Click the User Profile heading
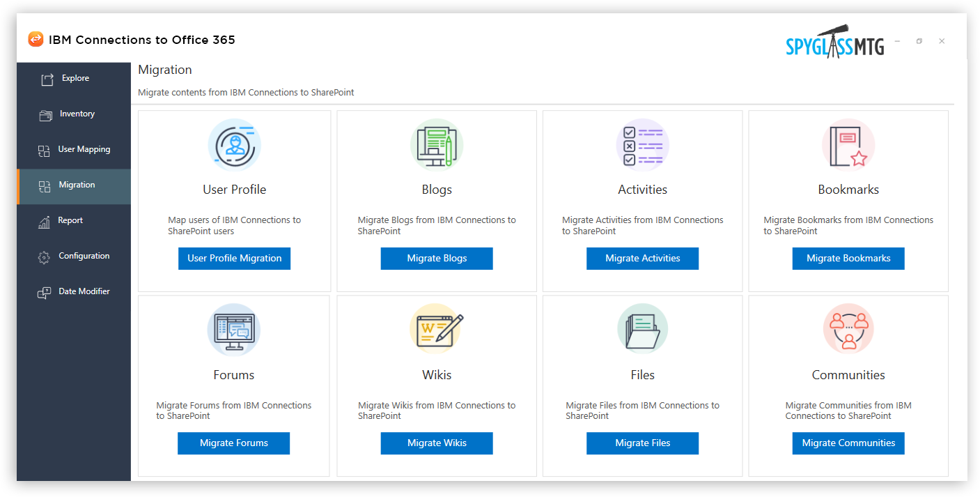 pos(234,190)
